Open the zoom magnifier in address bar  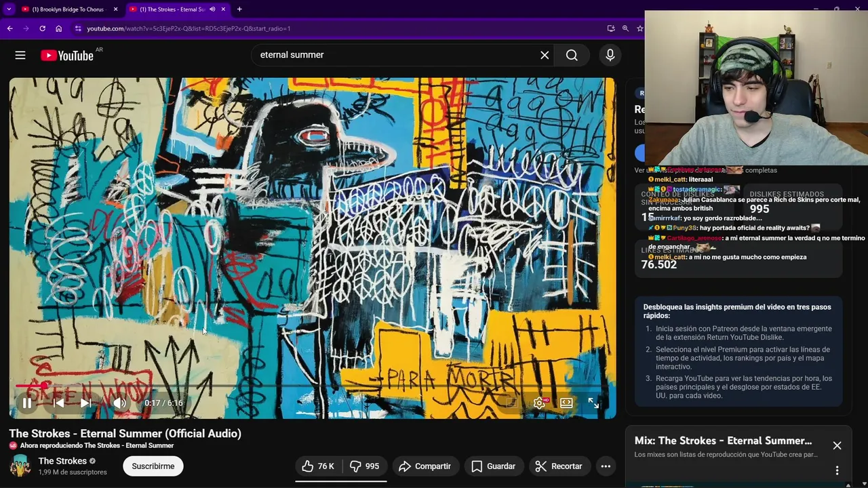click(625, 28)
